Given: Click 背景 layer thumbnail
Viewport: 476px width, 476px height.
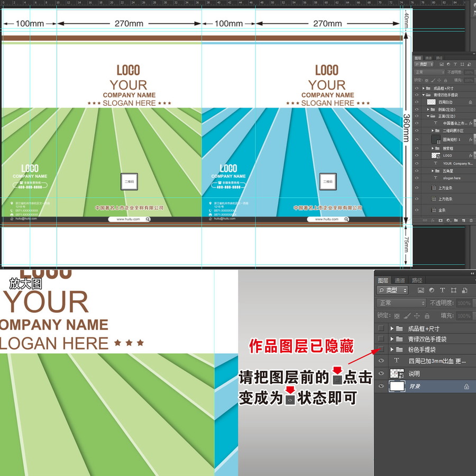Looking at the screenshot, I should click(x=397, y=387).
